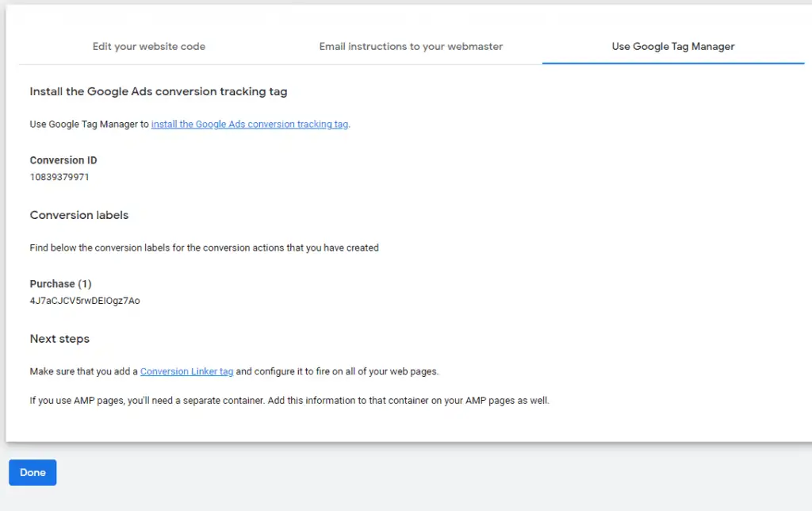Open the install Google Ads conversion tracking tag link
This screenshot has width=812, height=511.
[x=249, y=125]
